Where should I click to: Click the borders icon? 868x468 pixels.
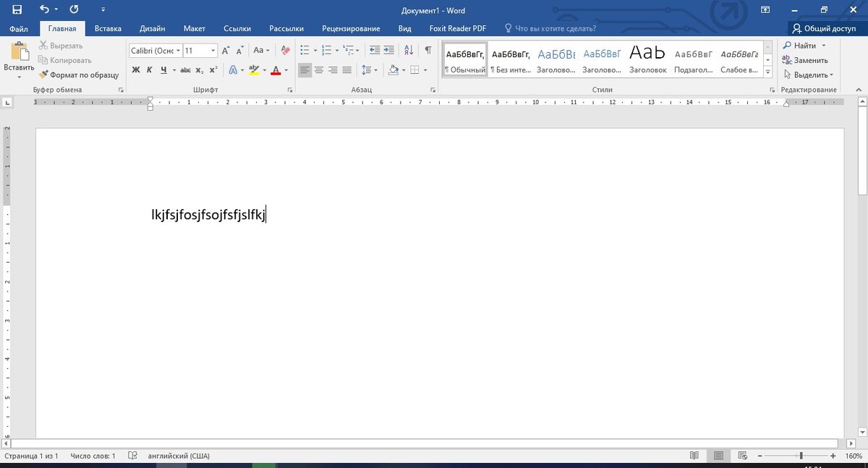[414, 70]
